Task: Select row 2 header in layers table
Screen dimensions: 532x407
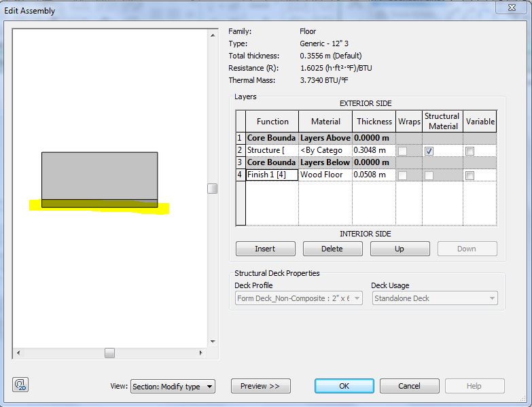Action: 241,150
